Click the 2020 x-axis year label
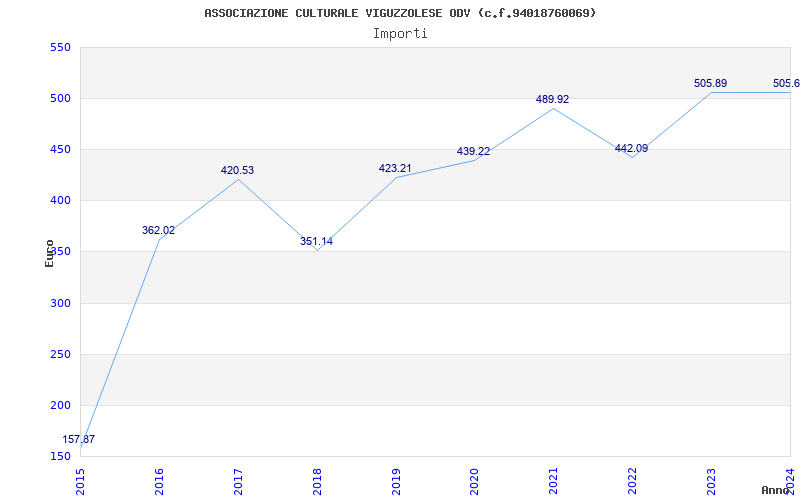Viewport: 800px width, 500px height. pyautogui.click(x=474, y=481)
